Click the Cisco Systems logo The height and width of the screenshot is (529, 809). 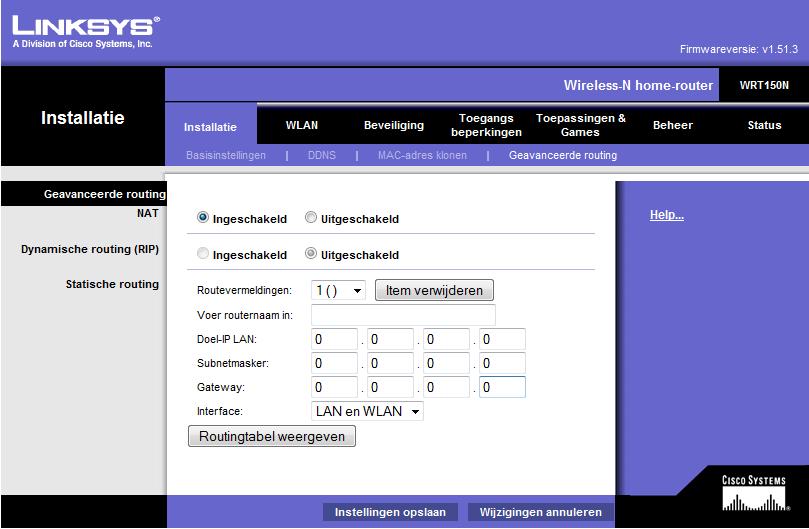click(x=754, y=493)
